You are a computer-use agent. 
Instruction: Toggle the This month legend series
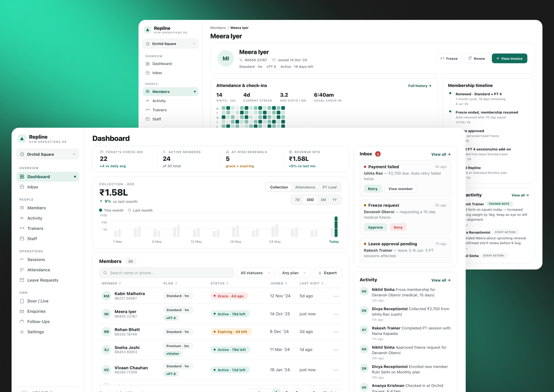pos(111,210)
